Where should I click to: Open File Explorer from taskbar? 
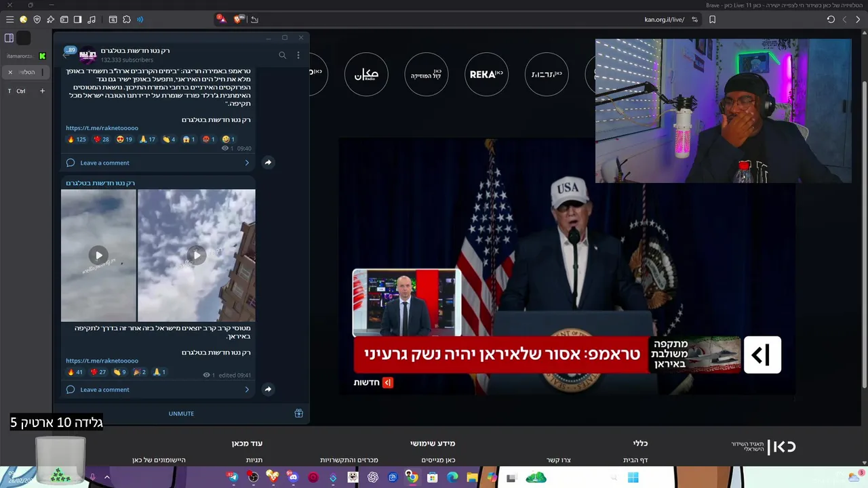[x=472, y=477]
